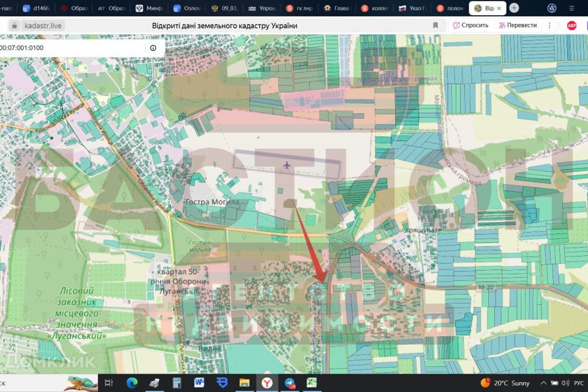Screen dimensions: 588x392
Task: Open the Calculator app in the taskbar
Action: coord(177,383)
